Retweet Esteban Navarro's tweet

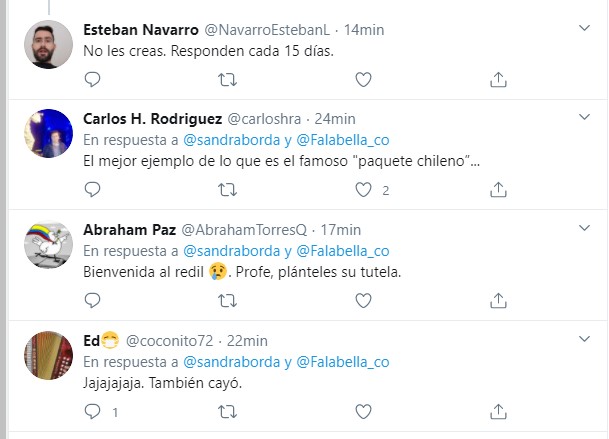(x=228, y=79)
